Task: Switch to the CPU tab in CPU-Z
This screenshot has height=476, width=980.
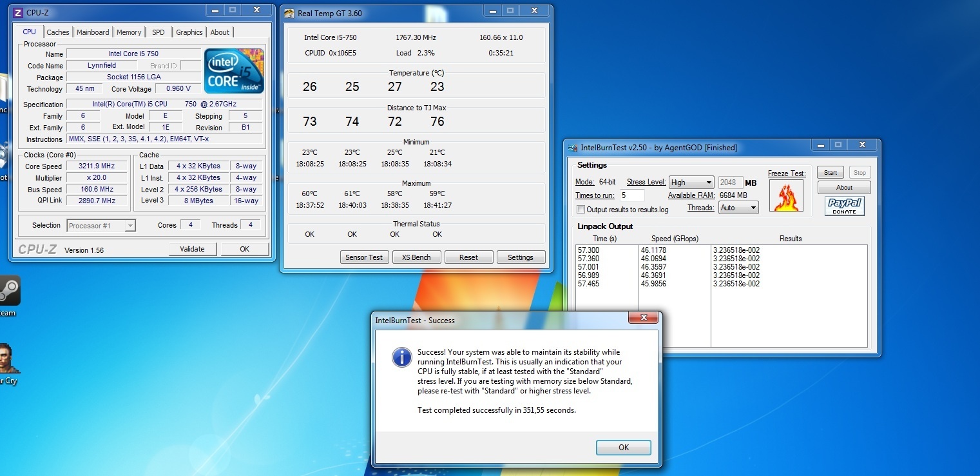Action: tap(30, 32)
